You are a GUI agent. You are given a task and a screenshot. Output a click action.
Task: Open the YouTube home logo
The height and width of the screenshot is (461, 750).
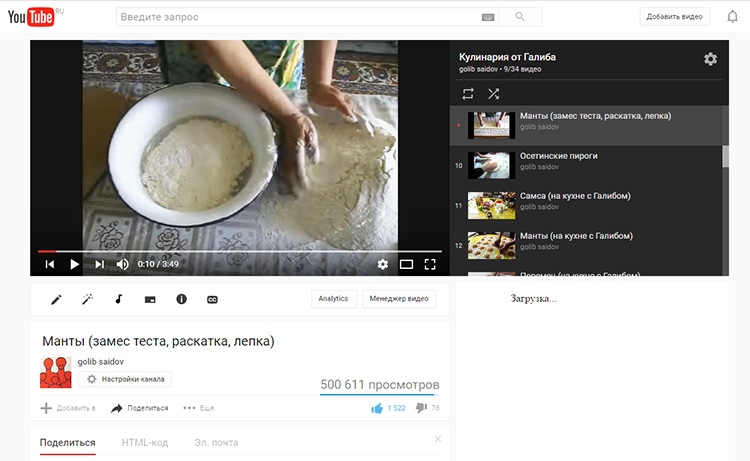point(31,17)
